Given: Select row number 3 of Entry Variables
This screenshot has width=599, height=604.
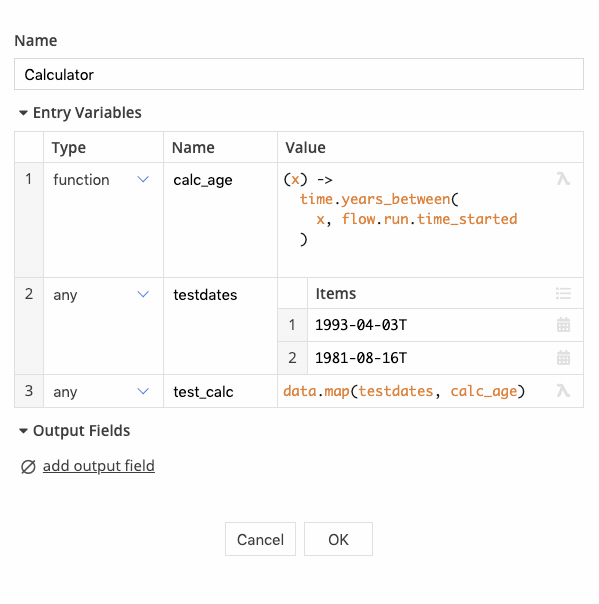Looking at the screenshot, I should coord(29,391).
